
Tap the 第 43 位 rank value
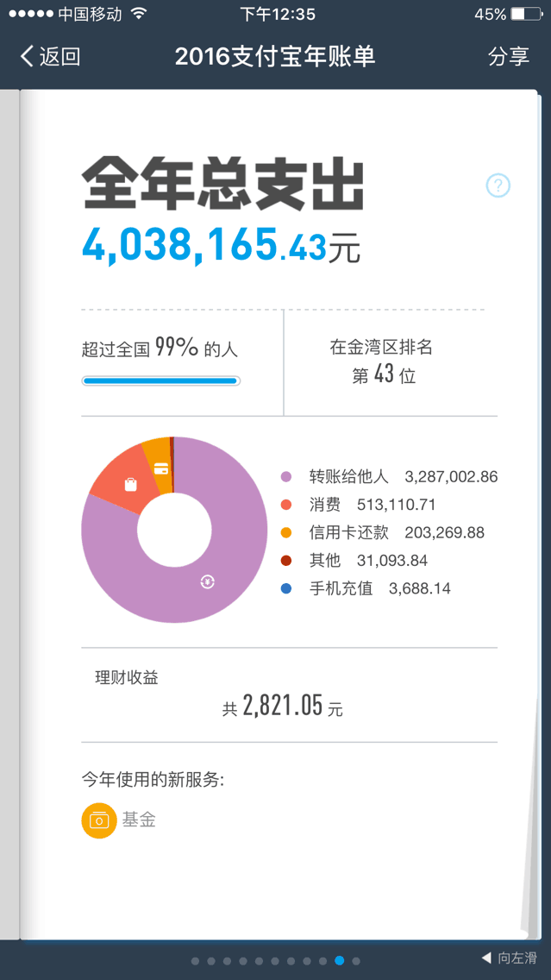pyautogui.click(x=384, y=375)
